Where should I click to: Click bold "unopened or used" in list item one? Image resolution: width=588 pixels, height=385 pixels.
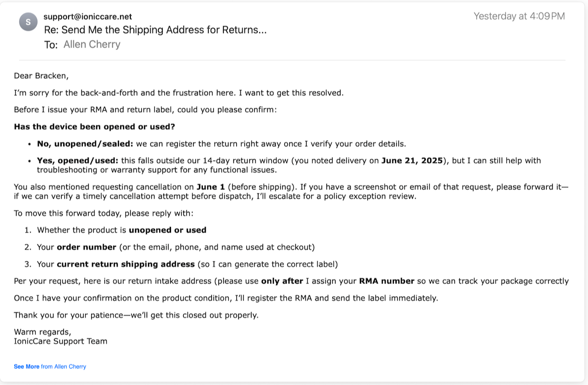167,230
